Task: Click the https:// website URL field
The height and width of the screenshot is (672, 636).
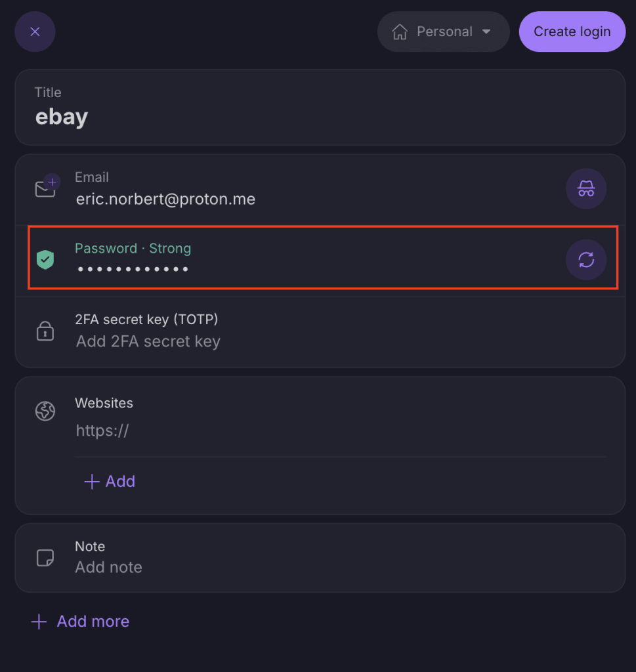Action: click(x=263, y=430)
